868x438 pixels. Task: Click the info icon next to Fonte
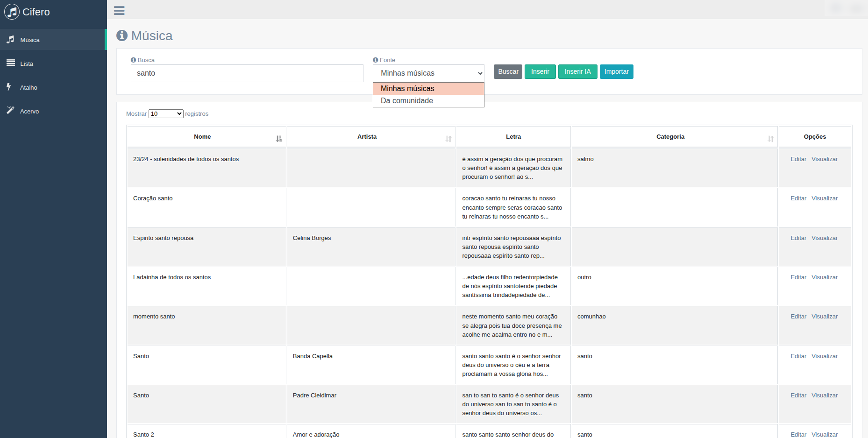(375, 60)
